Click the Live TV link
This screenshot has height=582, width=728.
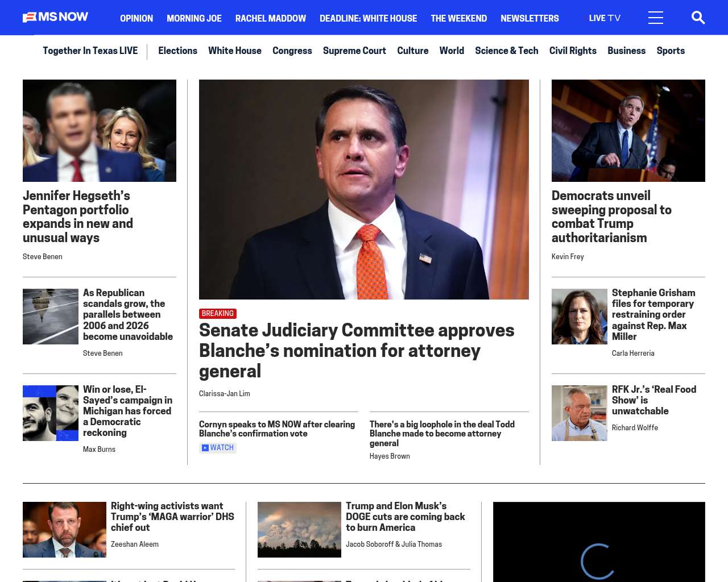point(605,18)
